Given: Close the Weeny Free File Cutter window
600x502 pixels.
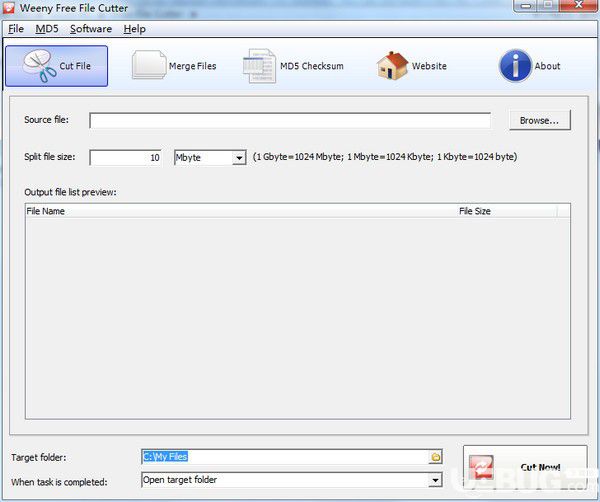Looking at the screenshot, I should 579,5.
